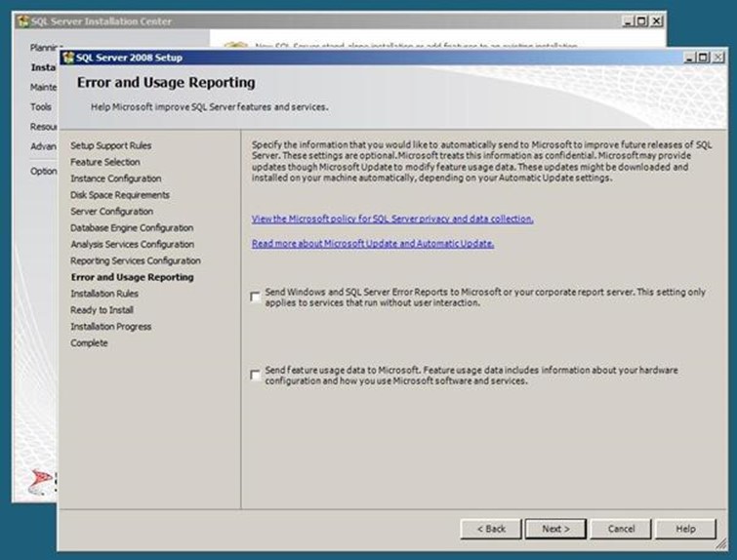Open Help for the setup wizard
The width and height of the screenshot is (737, 560).
click(686, 529)
